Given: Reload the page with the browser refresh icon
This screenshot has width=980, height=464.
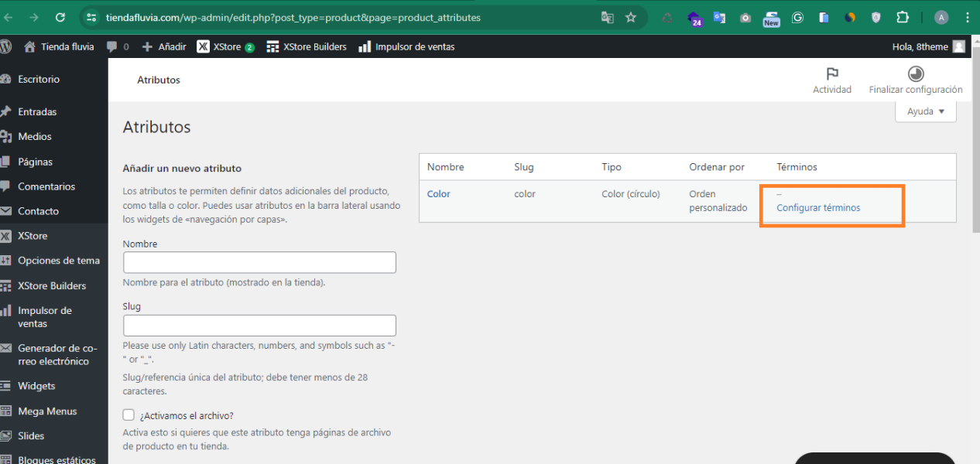Looking at the screenshot, I should coord(60,17).
